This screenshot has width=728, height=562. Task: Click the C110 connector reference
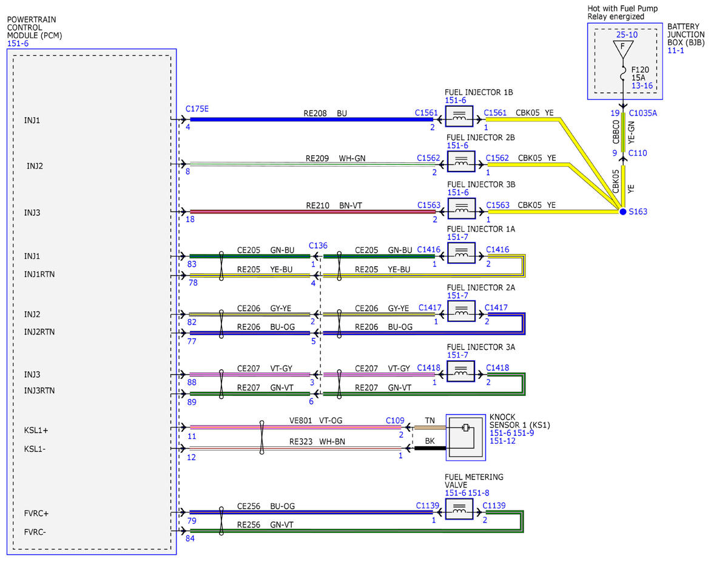point(638,153)
